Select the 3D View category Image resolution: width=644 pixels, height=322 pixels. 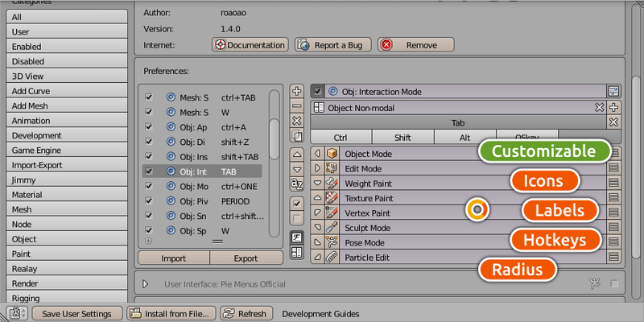click(68, 76)
